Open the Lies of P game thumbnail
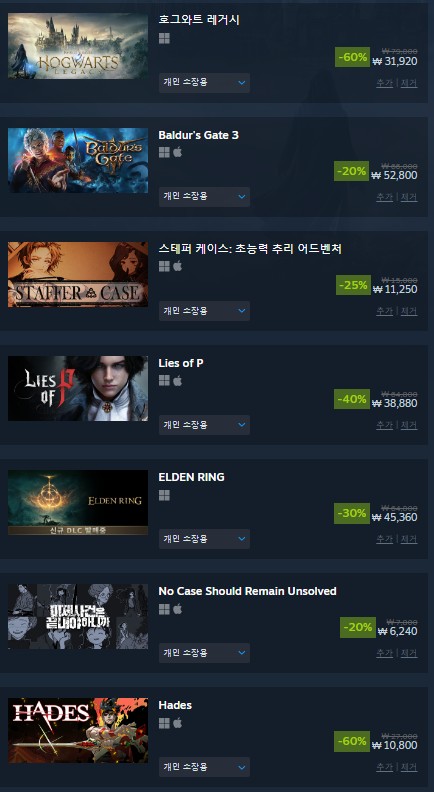 (x=78, y=388)
